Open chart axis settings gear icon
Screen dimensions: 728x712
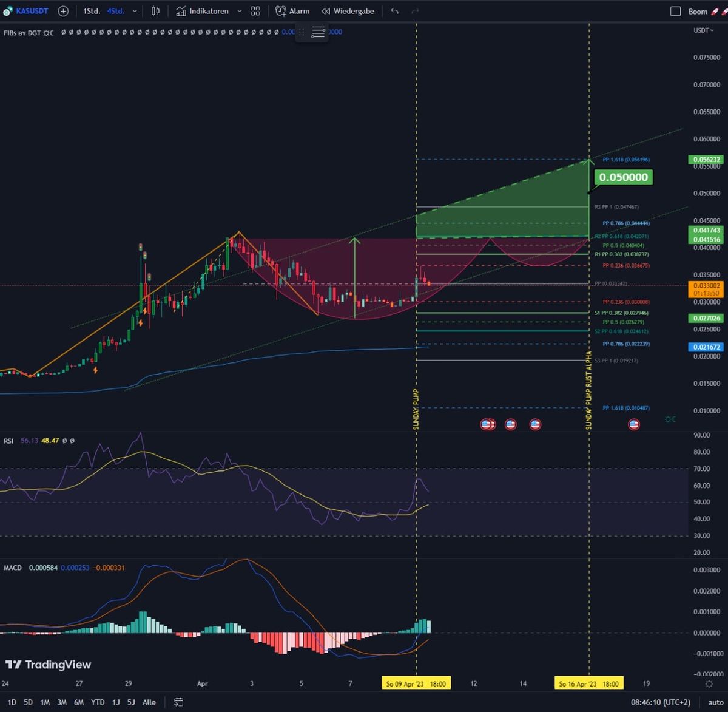click(709, 683)
